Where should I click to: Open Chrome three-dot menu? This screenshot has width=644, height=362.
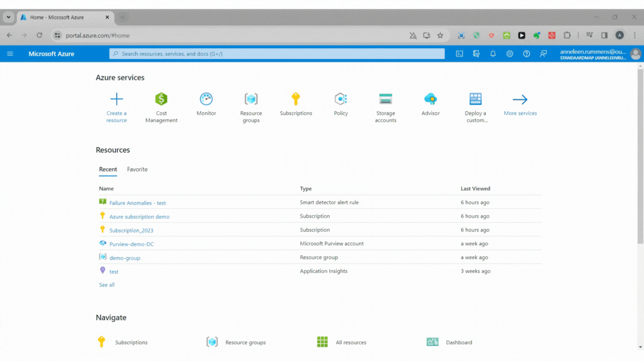click(x=634, y=35)
